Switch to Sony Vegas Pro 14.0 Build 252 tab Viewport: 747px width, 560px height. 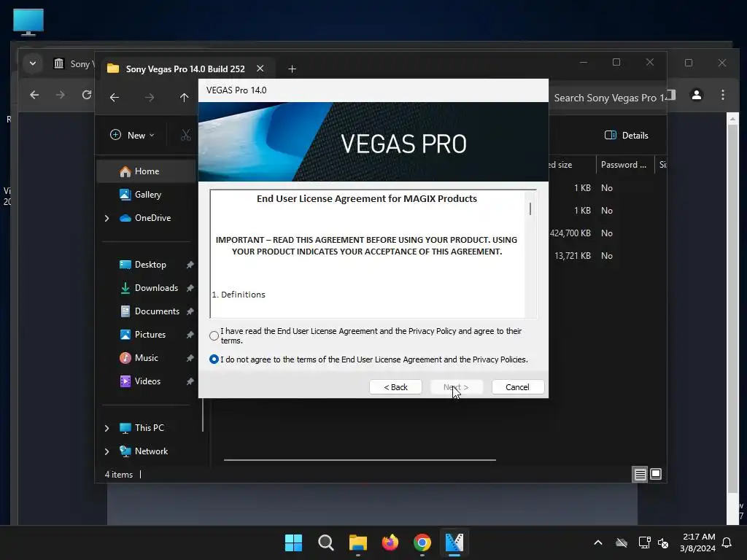click(185, 69)
